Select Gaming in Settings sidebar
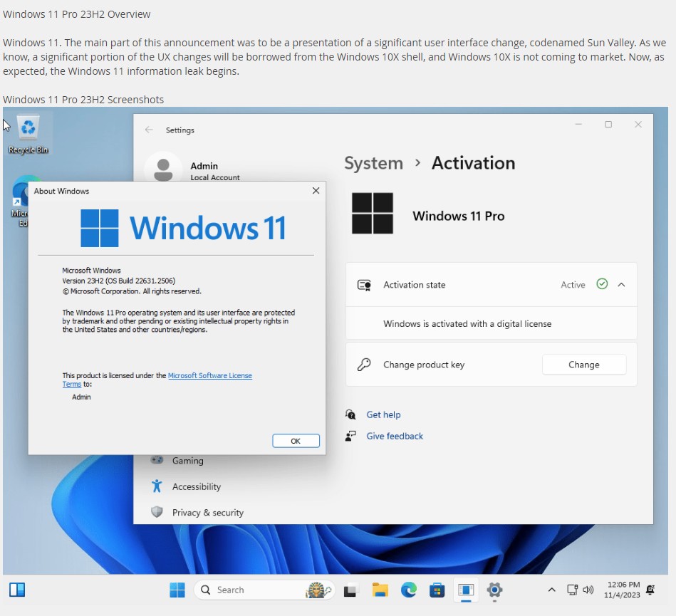The image size is (676, 616). coord(187,461)
